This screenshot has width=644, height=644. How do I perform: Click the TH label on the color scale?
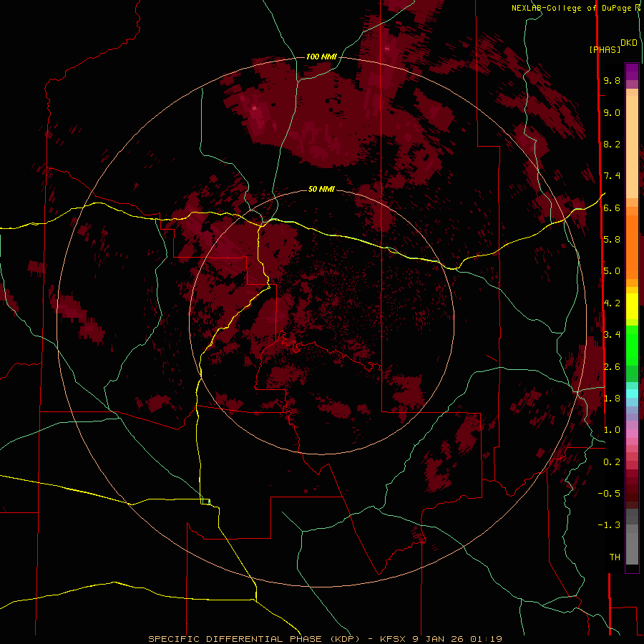coord(615,557)
